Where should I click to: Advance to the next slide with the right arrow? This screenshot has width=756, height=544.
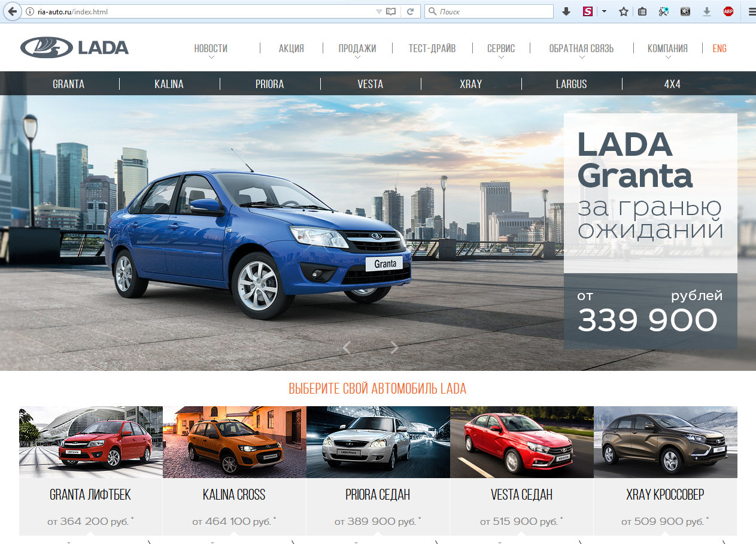394,347
